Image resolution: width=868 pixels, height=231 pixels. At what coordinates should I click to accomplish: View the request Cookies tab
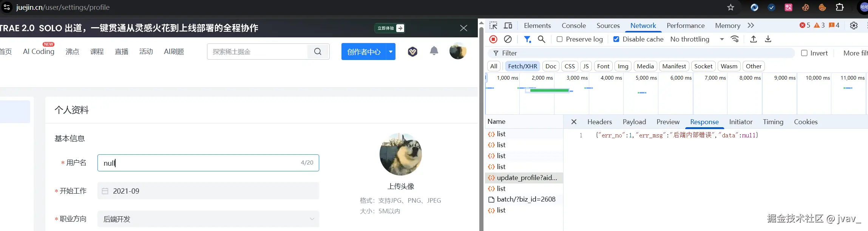[x=806, y=122]
